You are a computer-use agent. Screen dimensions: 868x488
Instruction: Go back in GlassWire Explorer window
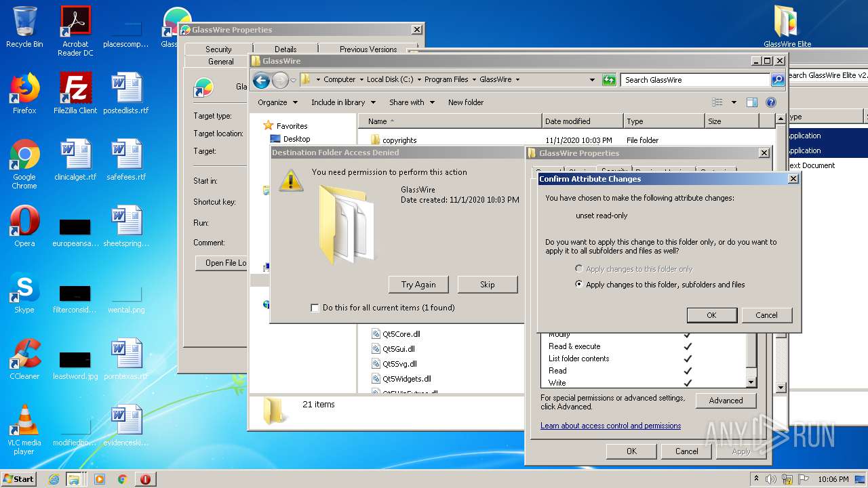(x=261, y=81)
